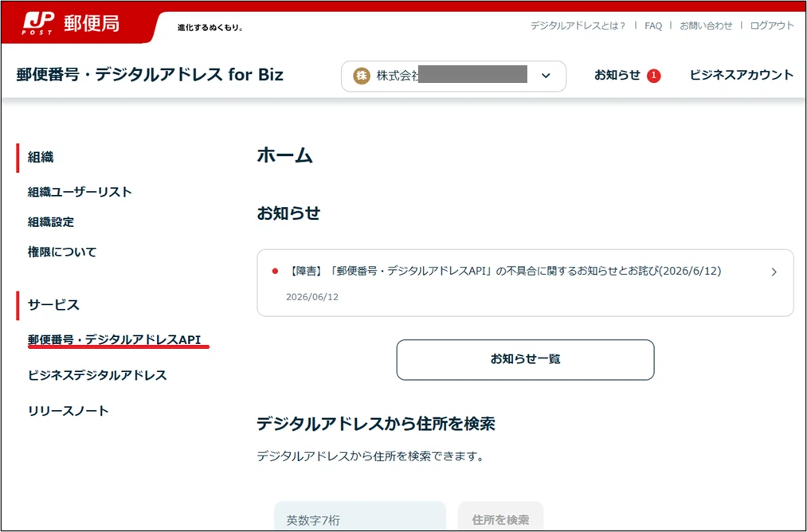This screenshot has height=532, width=807.
Task: Open the FAQ link
Action: pos(653,25)
